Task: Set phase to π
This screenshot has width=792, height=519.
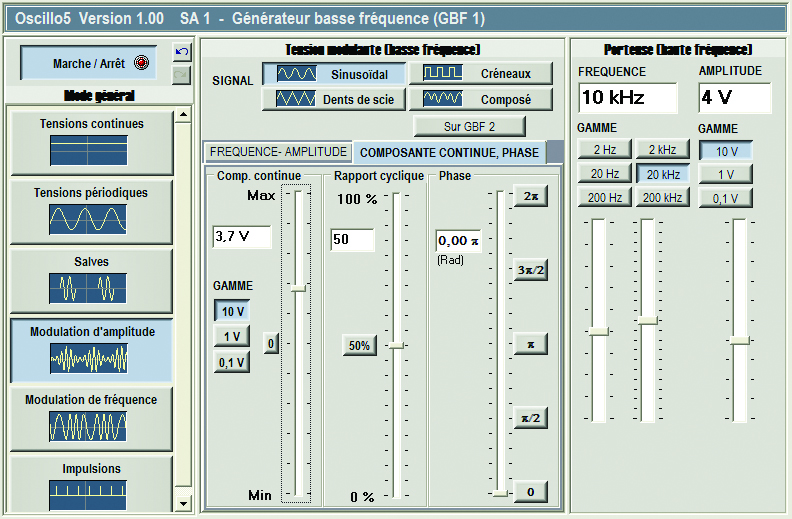Action: [530, 344]
